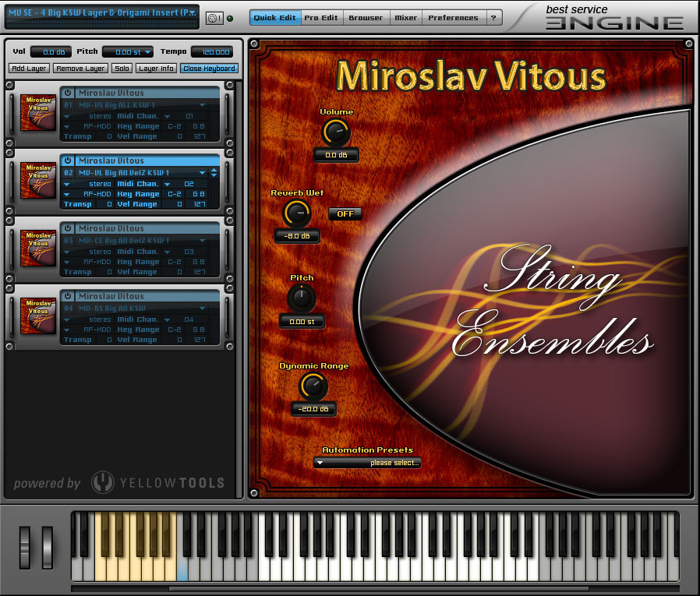
Task: Switch Reverb Wet OFF button
Action: pos(345,213)
